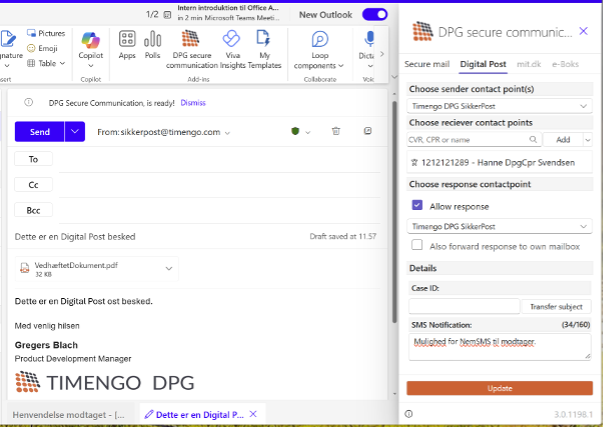Click the 'Draft saved at 11.57' text

coord(343,236)
